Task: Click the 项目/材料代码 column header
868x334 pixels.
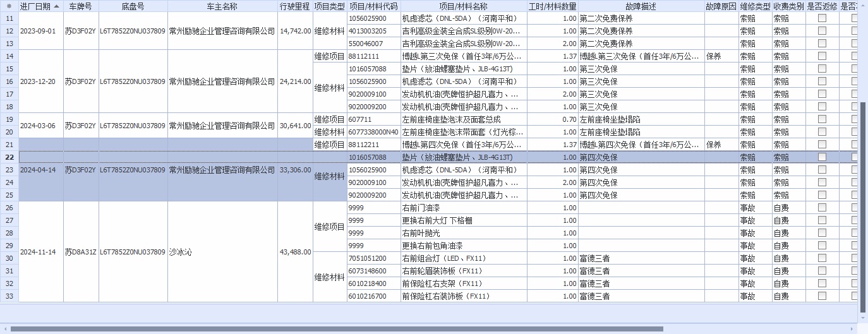Action: [x=374, y=6]
